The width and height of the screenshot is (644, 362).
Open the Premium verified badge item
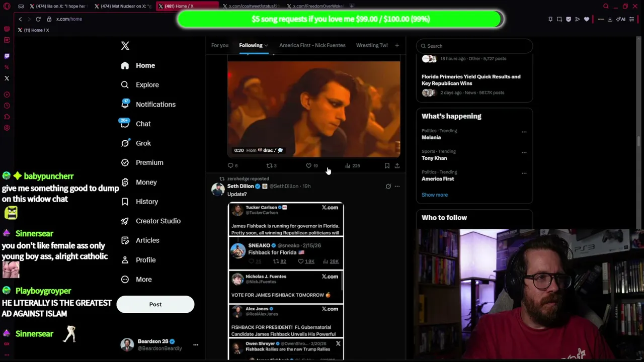point(125,162)
